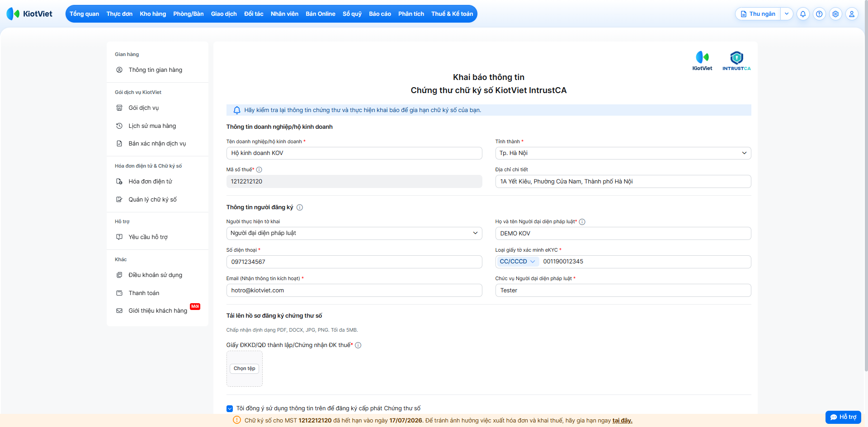Expand the arrow next to Thu ngân
The image size is (868, 427).
787,14
